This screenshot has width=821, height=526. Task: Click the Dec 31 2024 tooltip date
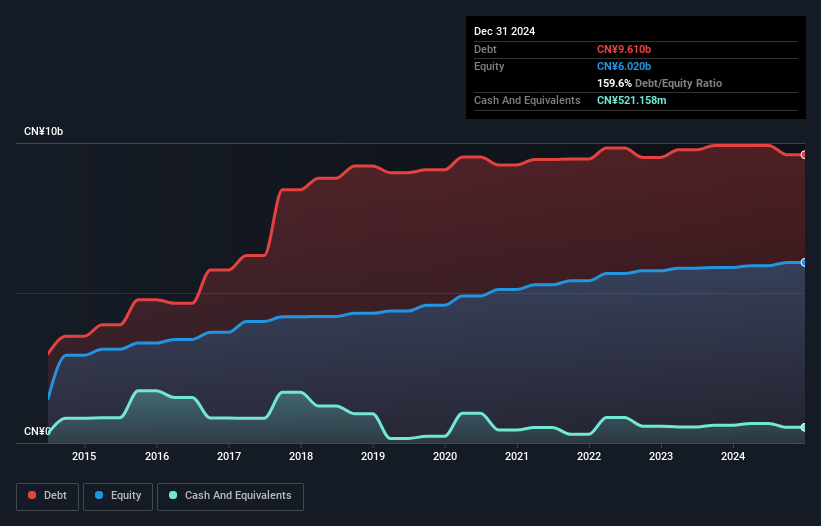point(504,31)
